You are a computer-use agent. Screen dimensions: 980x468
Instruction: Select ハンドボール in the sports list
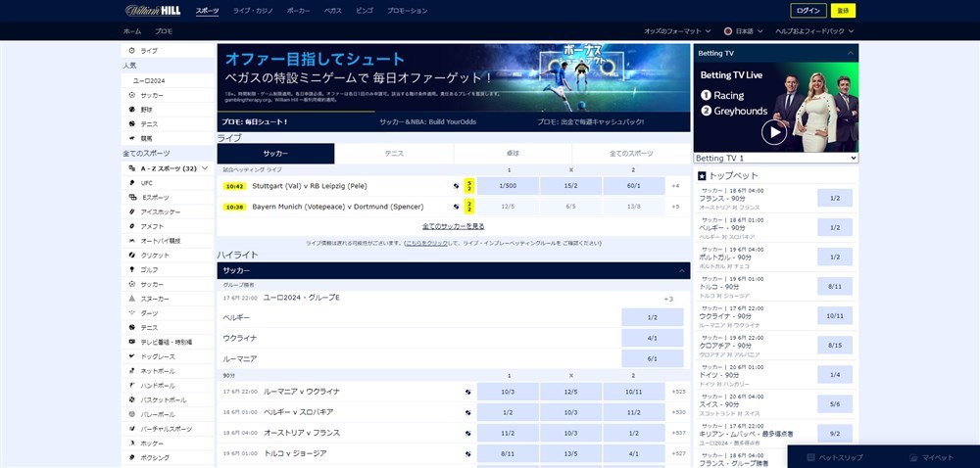coord(168,386)
